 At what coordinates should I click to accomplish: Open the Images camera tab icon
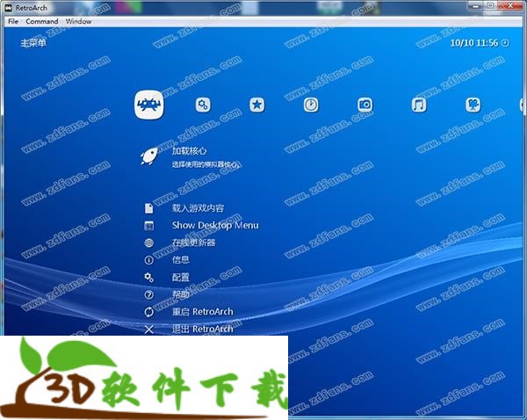[x=365, y=105]
